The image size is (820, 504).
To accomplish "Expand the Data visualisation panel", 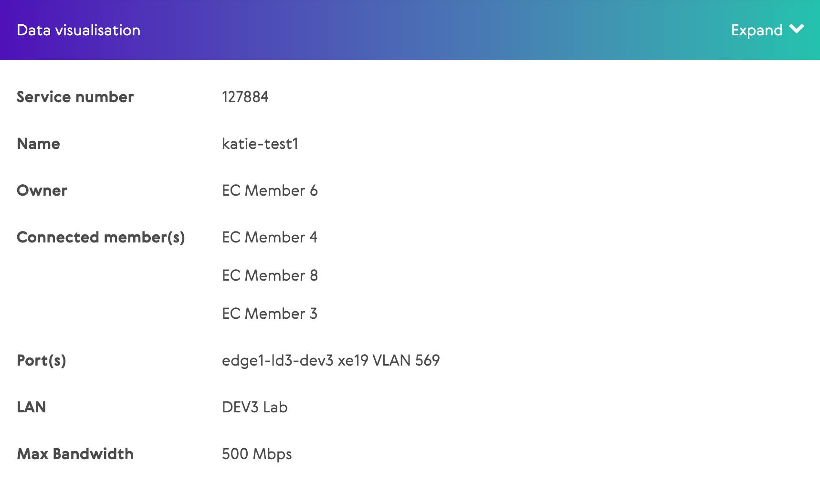I will [x=757, y=30].
